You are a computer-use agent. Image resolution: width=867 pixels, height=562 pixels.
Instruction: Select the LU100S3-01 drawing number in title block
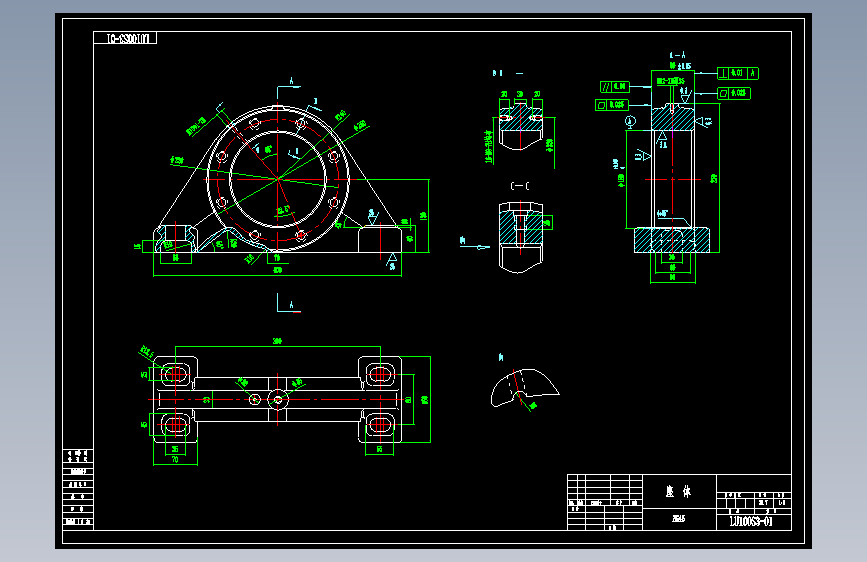click(x=751, y=522)
